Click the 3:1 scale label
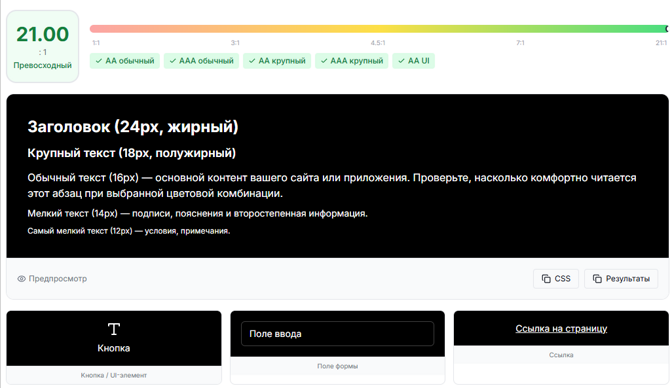 coord(235,43)
